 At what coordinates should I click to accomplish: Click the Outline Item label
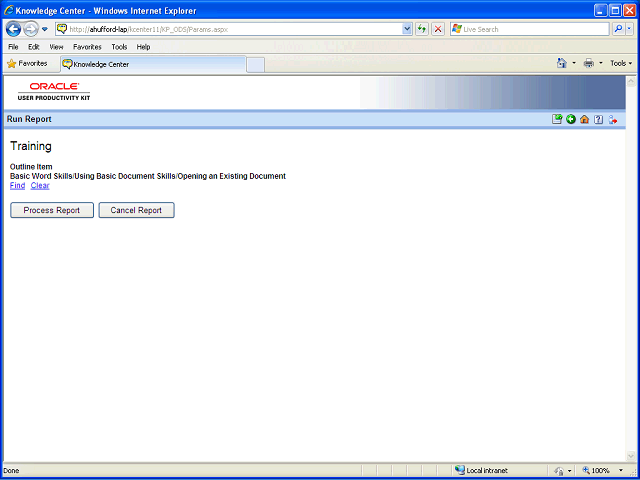click(31, 167)
